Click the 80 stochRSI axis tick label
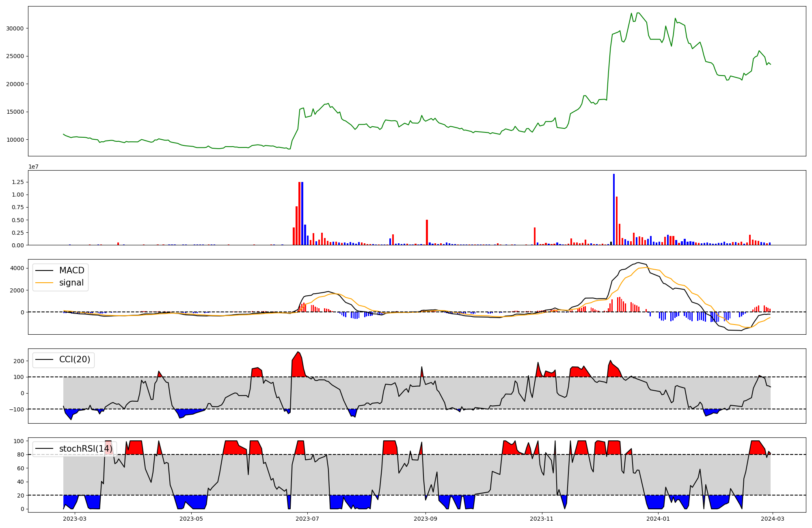812x528 pixels. pos(21,454)
